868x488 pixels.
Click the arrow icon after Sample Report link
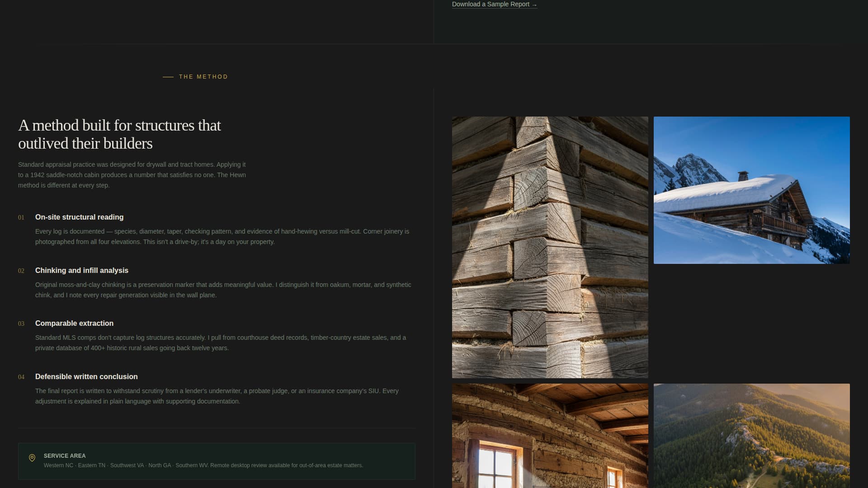(x=534, y=4)
